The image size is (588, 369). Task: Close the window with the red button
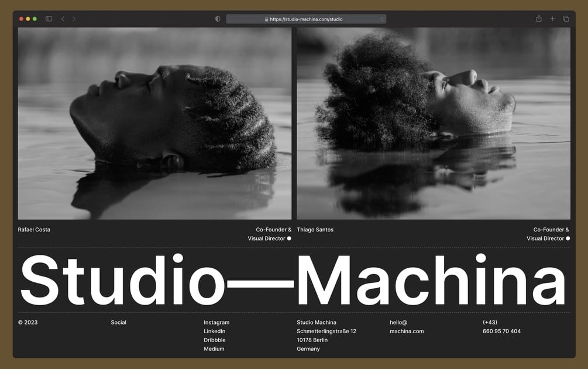point(22,19)
